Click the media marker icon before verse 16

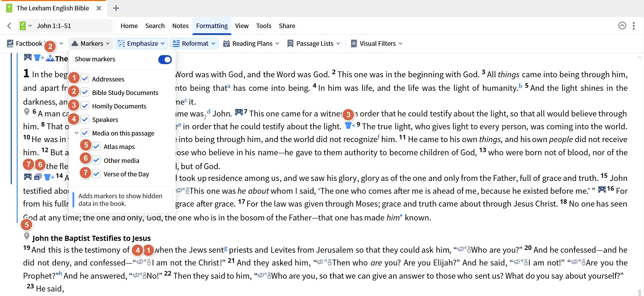click(x=602, y=189)
